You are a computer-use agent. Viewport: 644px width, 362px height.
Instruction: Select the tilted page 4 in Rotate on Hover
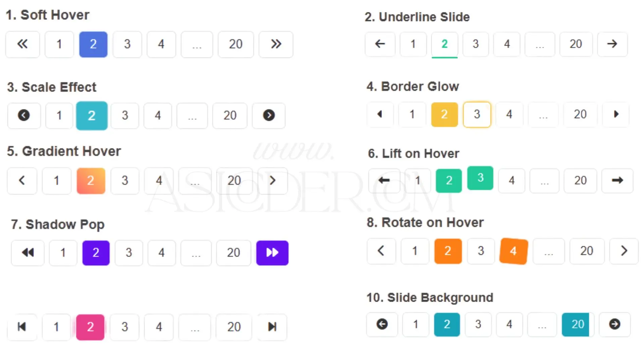pyautogui.click(x=514, y=251)
